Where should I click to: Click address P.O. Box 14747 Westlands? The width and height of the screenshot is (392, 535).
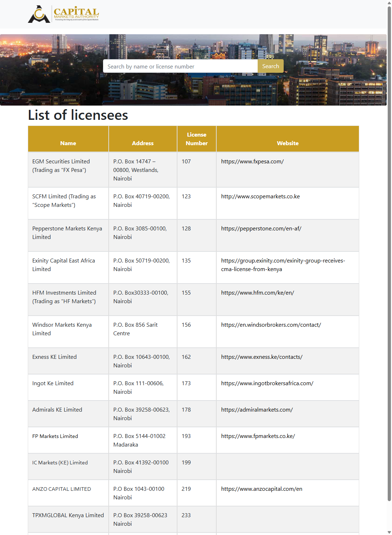pos(136,170)
